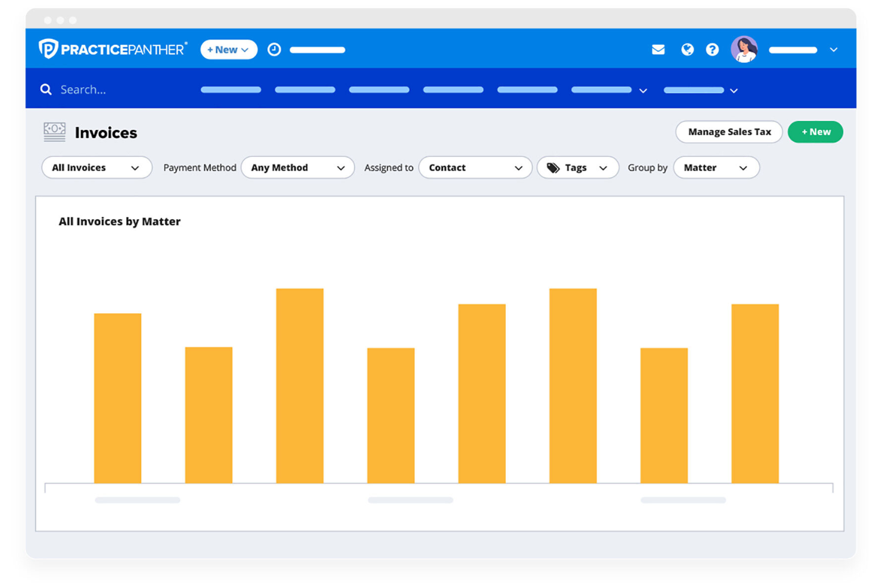Click the tag icon in the Tags filter
Image resolution: width=882 pixels, height=588 pixels.
coord(553,167)
